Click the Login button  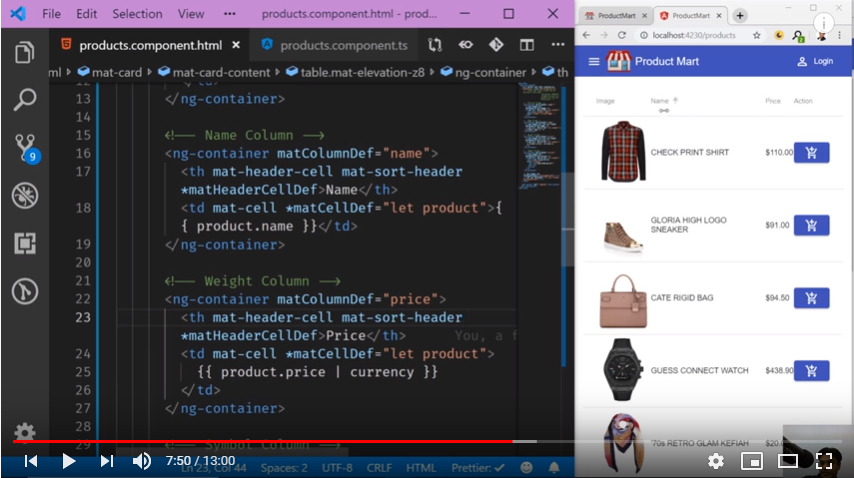[x=815, y=62]
